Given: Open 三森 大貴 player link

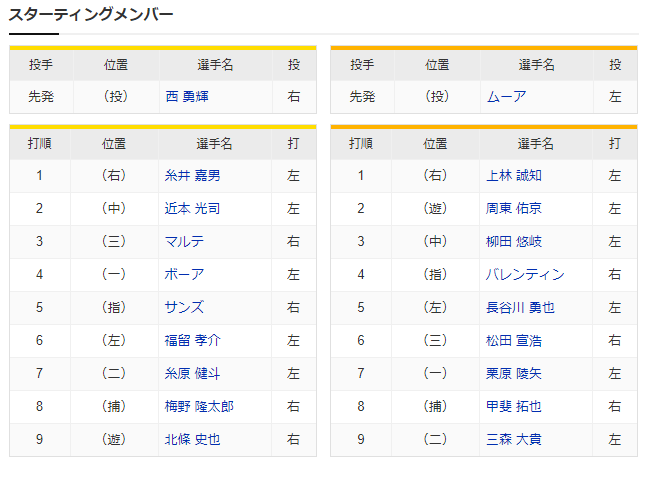Looking at the screenshot, I should 514,440.
